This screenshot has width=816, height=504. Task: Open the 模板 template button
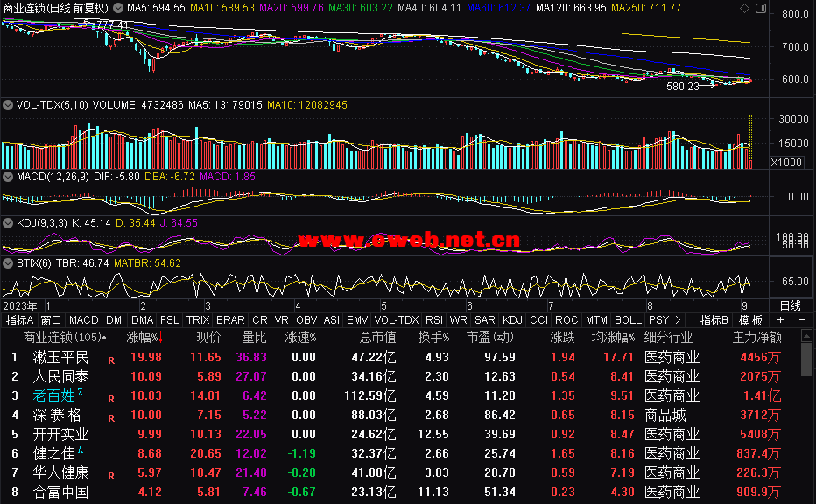(x=750, y=320)
